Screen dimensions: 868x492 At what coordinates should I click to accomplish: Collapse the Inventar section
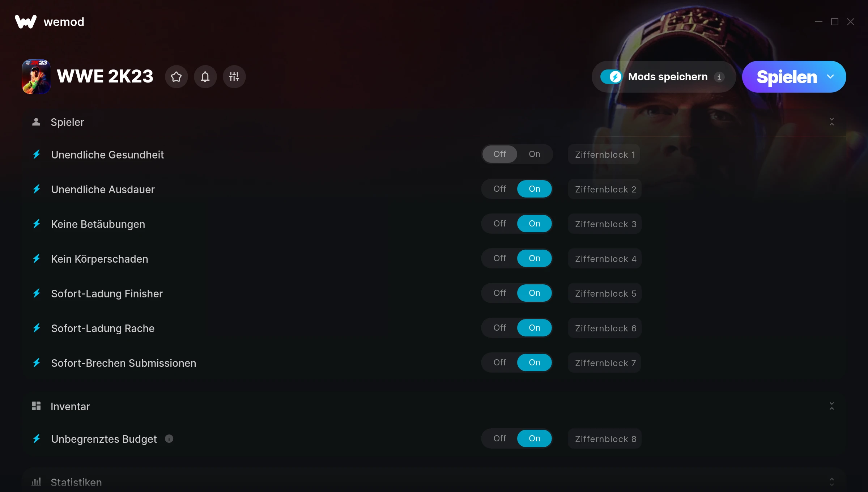(x=831, y=406)
